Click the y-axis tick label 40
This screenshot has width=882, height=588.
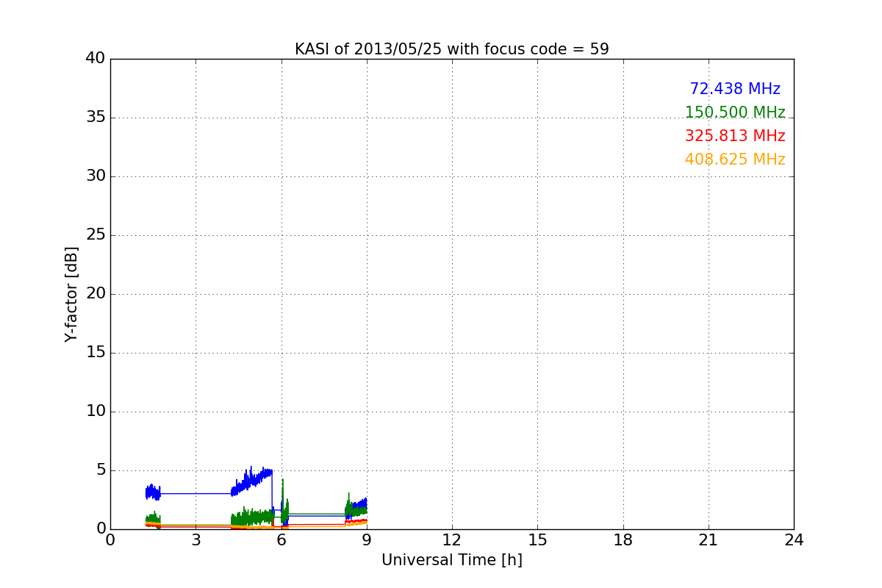point(96,59)
